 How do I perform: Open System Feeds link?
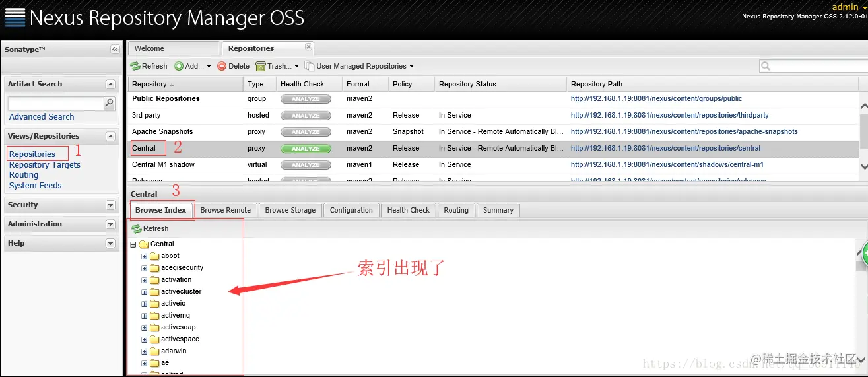click(x=35, y=186)
